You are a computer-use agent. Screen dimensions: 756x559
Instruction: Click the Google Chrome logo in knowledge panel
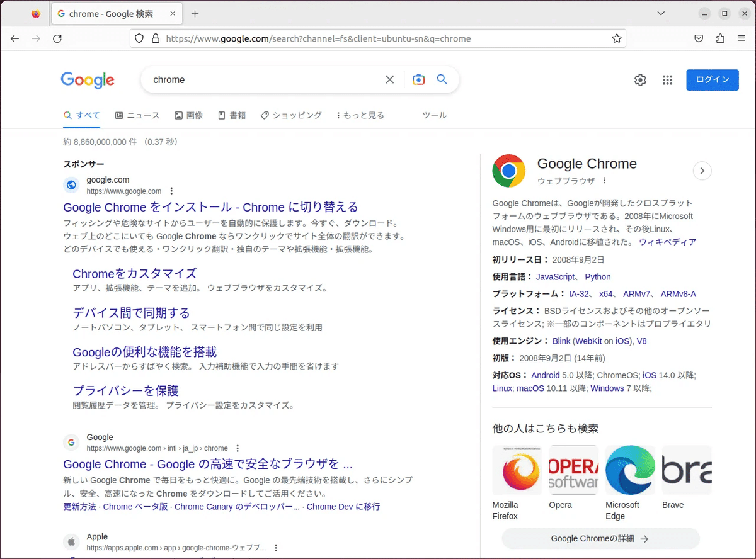509,171
